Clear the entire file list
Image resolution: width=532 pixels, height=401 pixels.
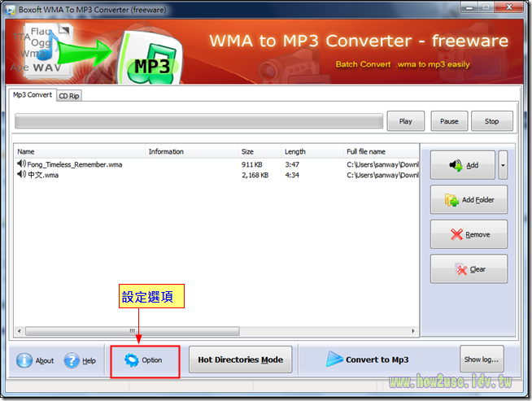coord(469,269)
